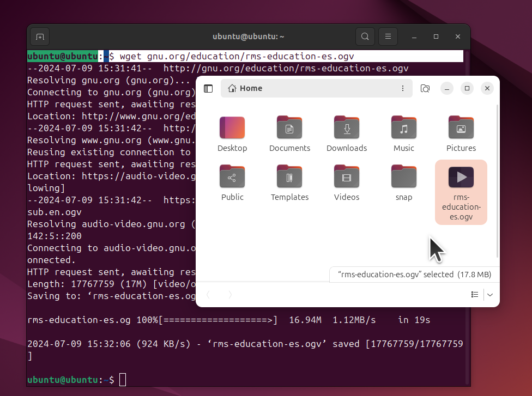This screenshot has width=532, height=396.
Task: Click status text 'rms-education-es.ogv selected'
Action: coord(396,275)
